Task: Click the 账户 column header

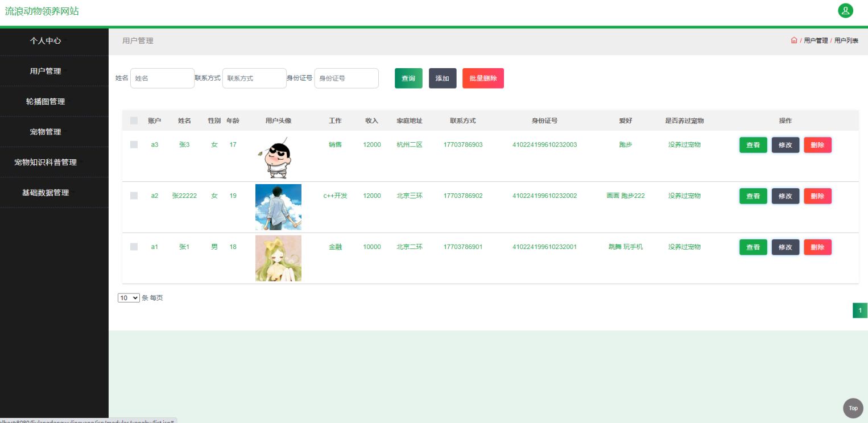Action: click(155, 121)
